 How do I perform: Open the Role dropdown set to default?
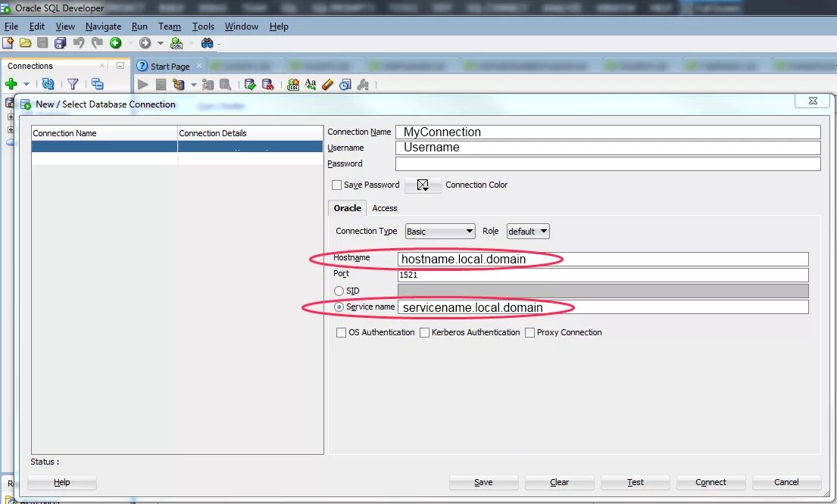528,231
